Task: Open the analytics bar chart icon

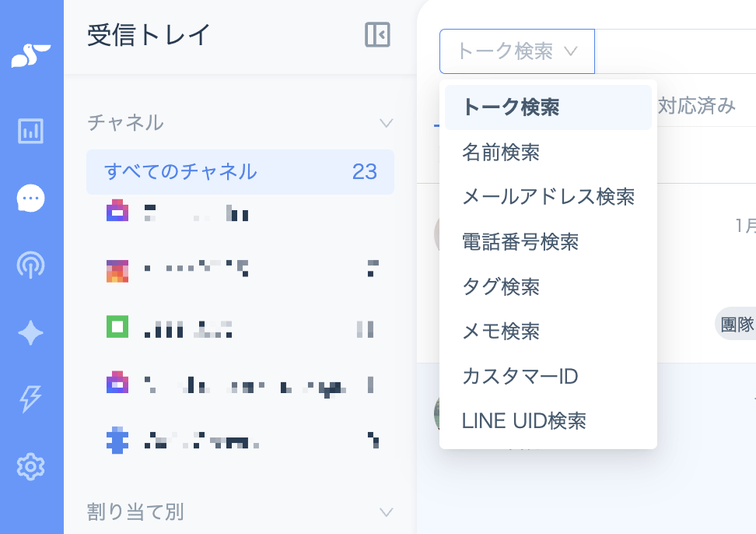Action: coord(31,131)
